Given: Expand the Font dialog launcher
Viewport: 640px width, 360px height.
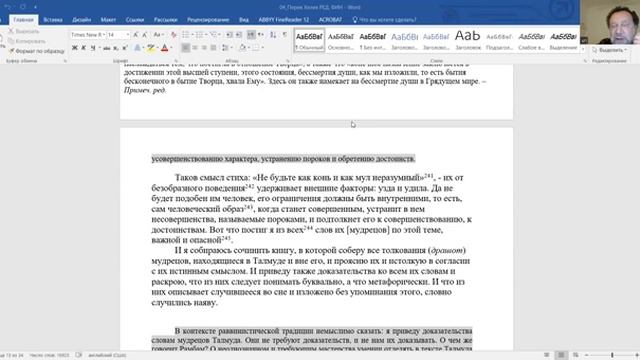Looking at the screenshot, I should click(x=176, y=61).
